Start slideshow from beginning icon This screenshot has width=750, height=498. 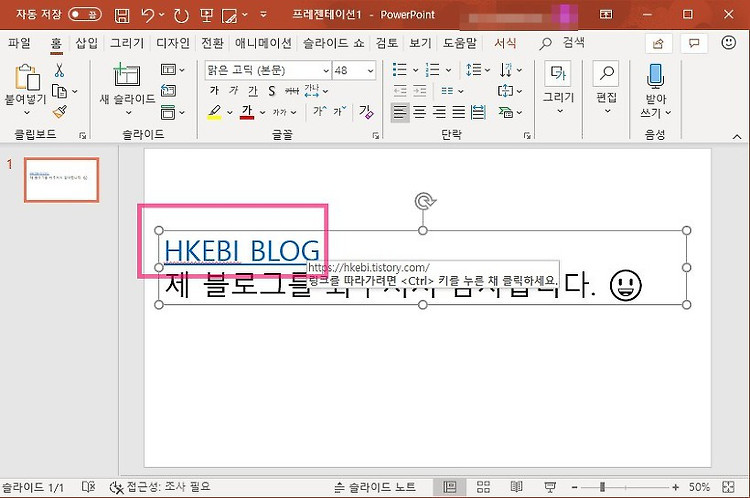207,15
